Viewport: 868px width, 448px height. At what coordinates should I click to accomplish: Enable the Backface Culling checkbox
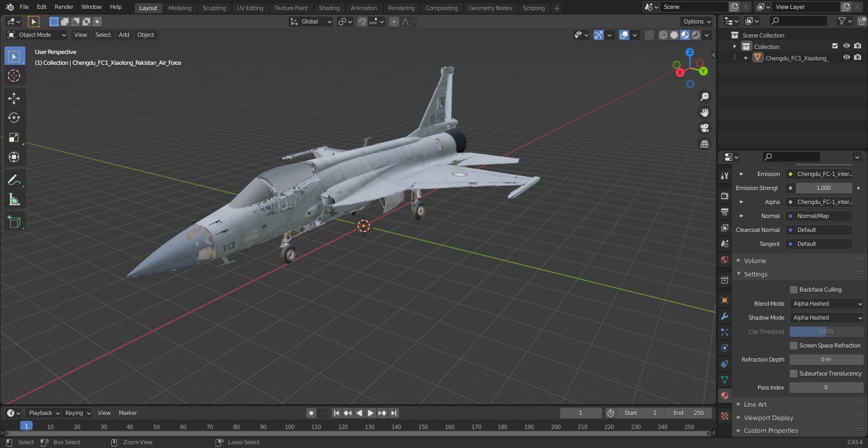tap(794, 290)
